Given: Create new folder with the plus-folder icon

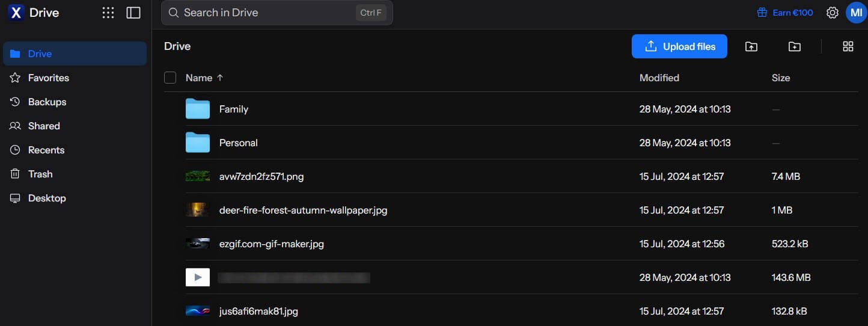Looking at the screenshot, I should [x=795, y=46].
